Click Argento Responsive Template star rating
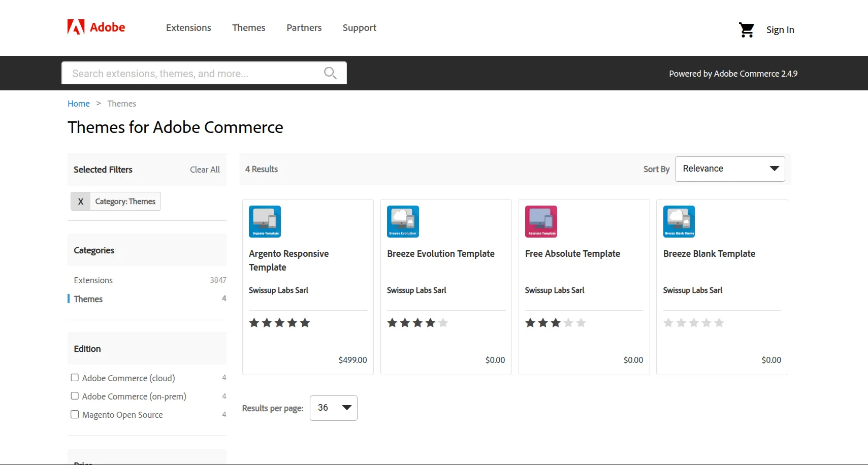868x465 pixels. pos(279,323)
